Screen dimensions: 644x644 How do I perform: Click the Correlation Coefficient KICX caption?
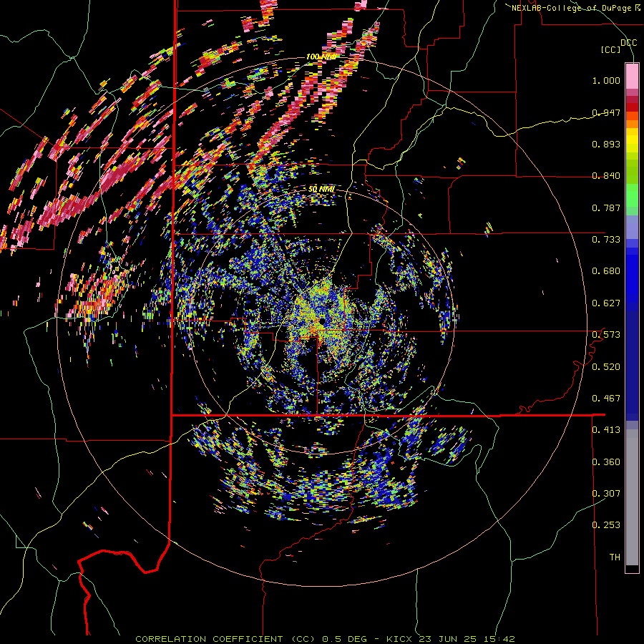click(325, 639)
